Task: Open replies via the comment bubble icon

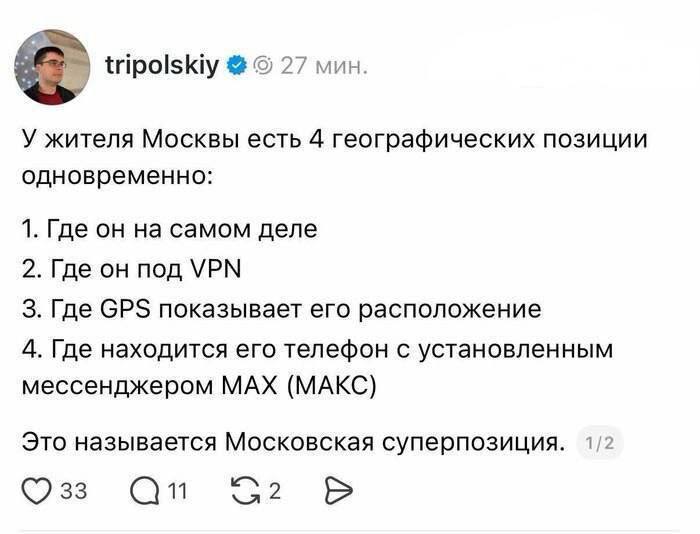Action: point(143,491)
